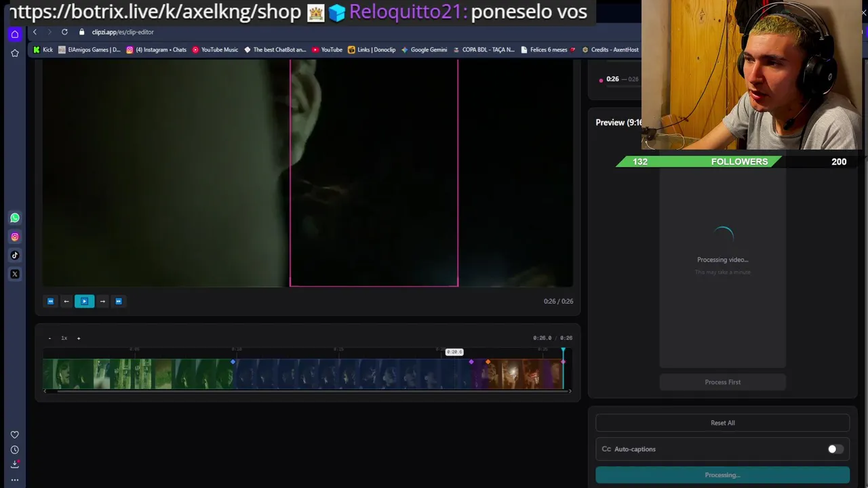The height and width of the screenshot is (488, 868).
Task: Skip to the clip start
Action: (x=50, y=301)
